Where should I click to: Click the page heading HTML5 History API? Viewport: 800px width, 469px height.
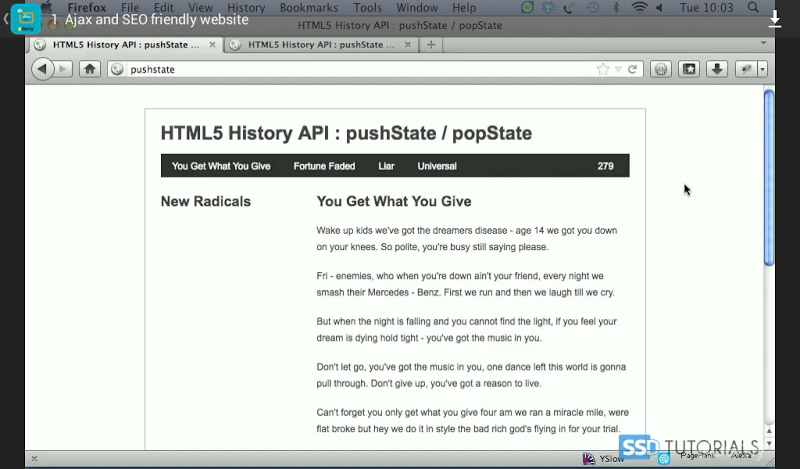[346, 133]
